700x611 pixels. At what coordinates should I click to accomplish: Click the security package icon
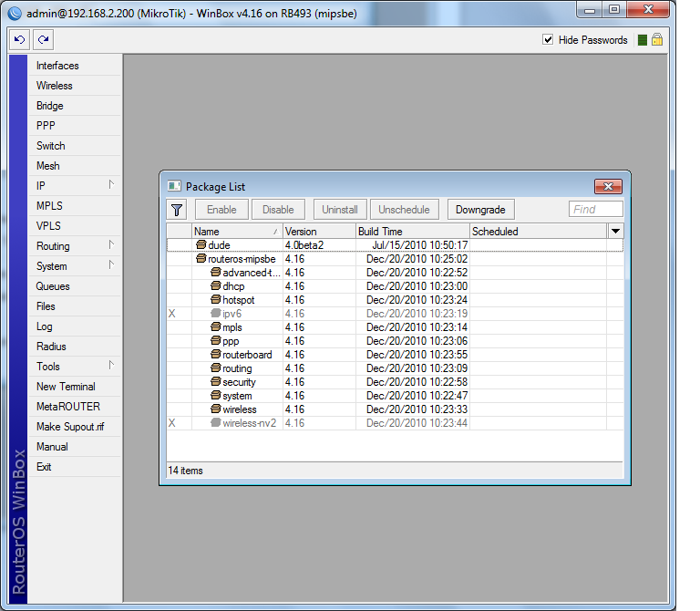216,382
